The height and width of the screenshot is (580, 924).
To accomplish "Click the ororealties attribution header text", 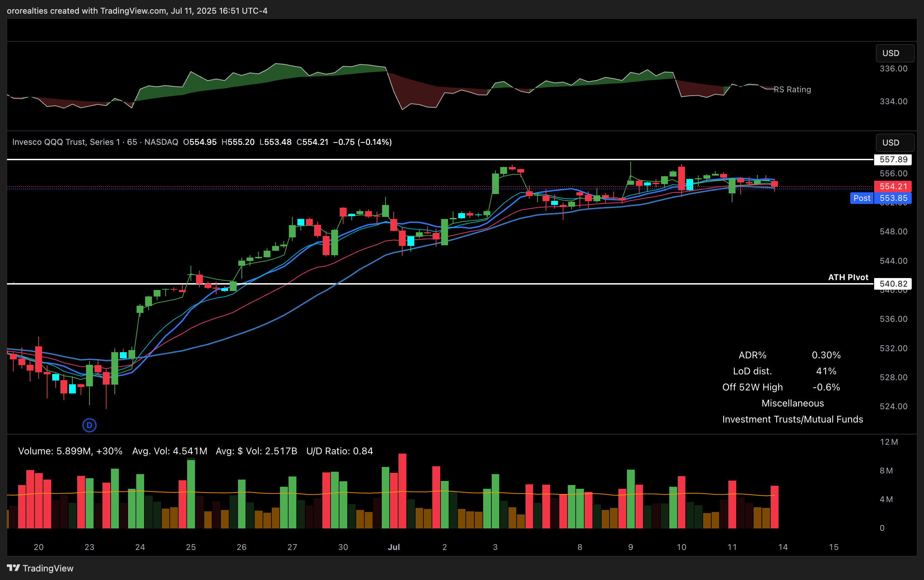I will pos(137,11).
